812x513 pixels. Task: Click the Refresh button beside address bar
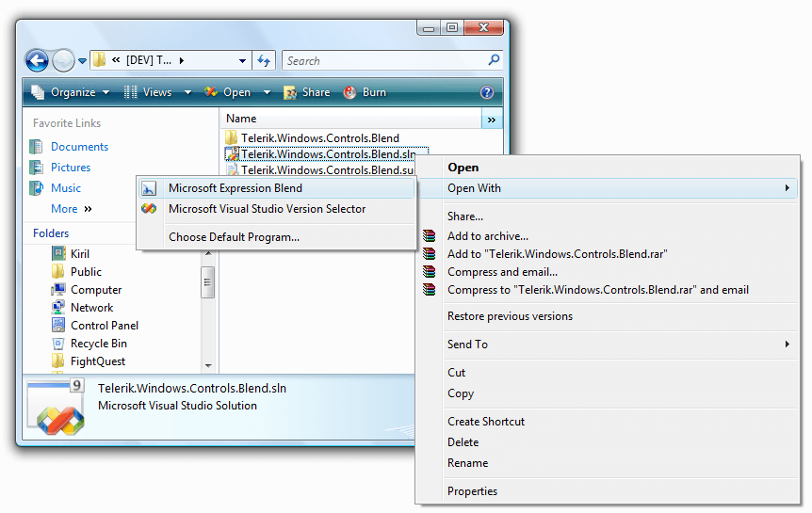(x=264, y=60)
